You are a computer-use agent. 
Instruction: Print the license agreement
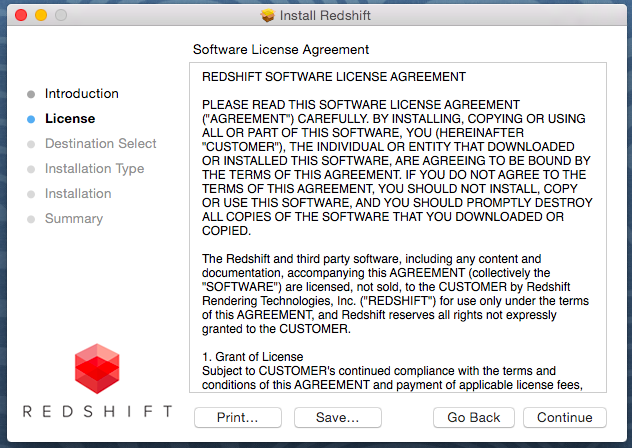pos(237,417)
